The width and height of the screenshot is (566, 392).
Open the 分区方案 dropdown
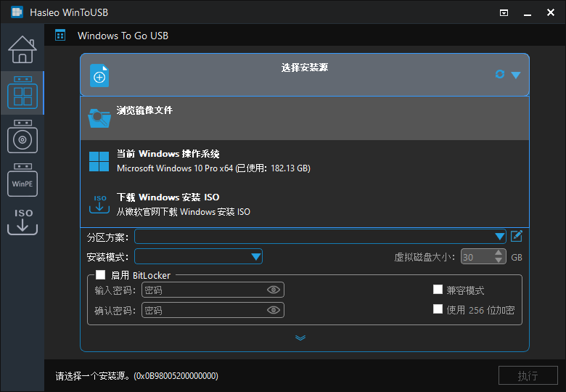[x=500, y=237]
